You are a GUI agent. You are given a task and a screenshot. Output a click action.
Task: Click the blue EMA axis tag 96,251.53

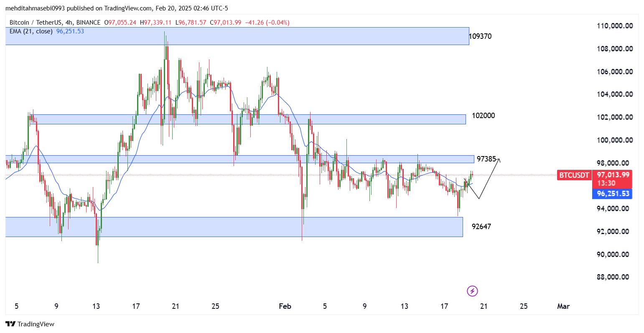point(612,194)
